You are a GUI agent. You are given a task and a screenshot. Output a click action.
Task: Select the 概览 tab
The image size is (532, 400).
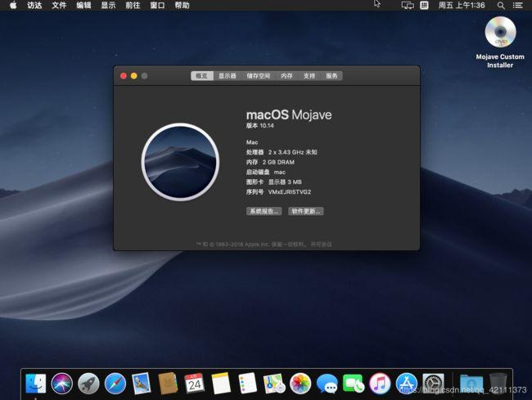point(202,76)
